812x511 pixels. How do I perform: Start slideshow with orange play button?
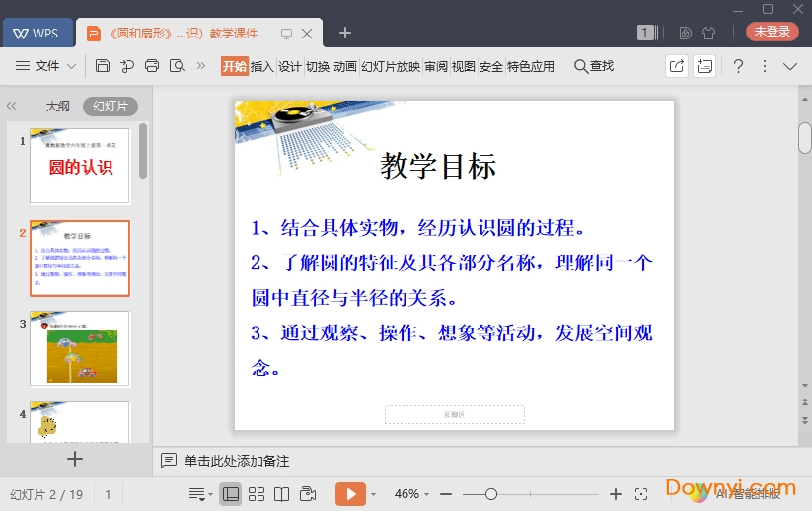[350, 494]
